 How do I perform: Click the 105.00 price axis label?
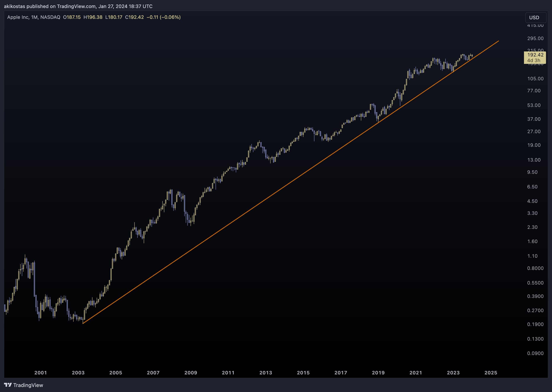tap(535, 79)
